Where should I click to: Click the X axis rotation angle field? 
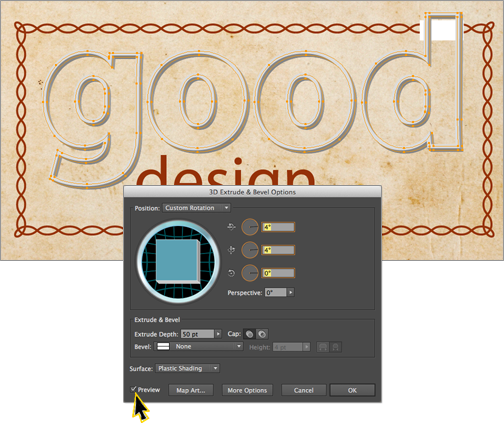click(x=278, y=227)
